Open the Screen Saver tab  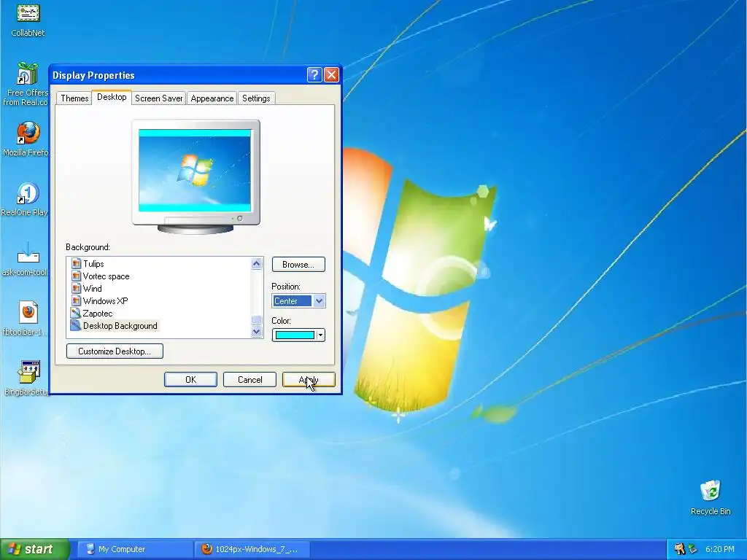pyautogui.click(x=158, y=98)
